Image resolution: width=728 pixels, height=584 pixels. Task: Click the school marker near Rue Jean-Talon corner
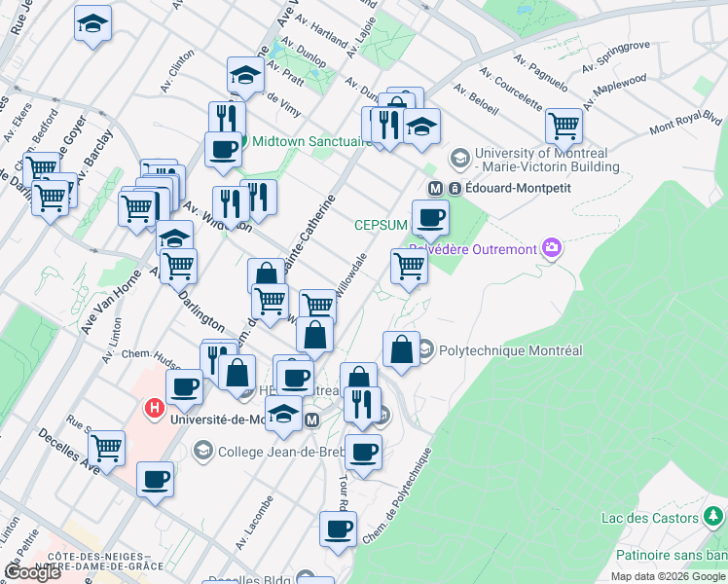(92, 24)
